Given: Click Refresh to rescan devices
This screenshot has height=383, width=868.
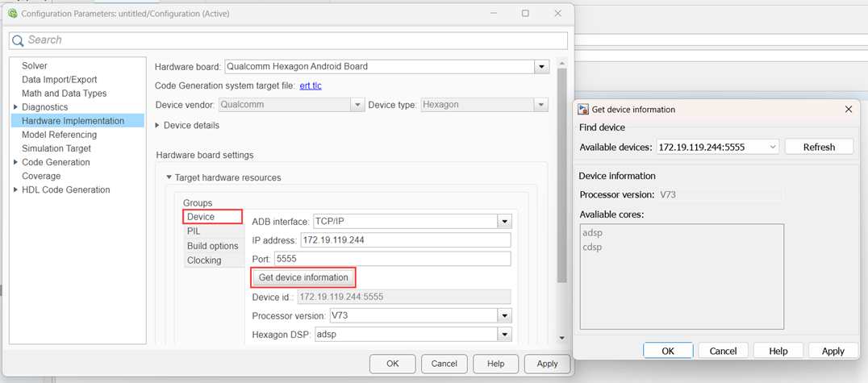Looking at the screenshot, I should pos(819,147).
